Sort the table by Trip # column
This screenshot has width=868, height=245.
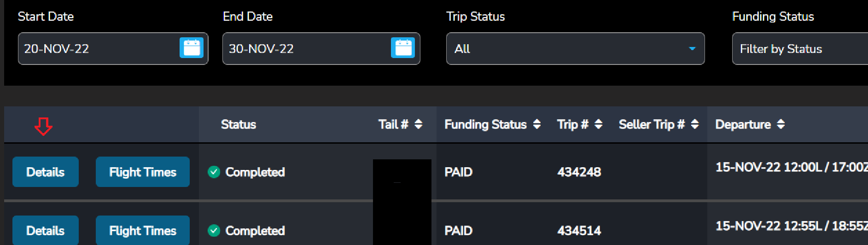pos(598,124)
